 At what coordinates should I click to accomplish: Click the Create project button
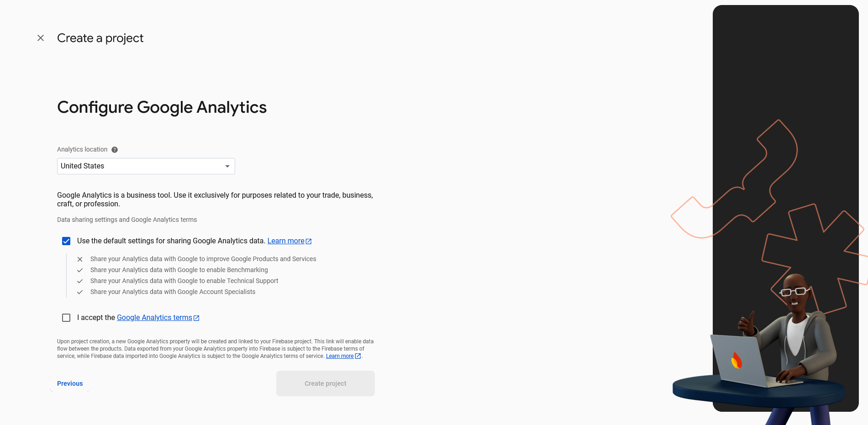click(x=325, y=383)
